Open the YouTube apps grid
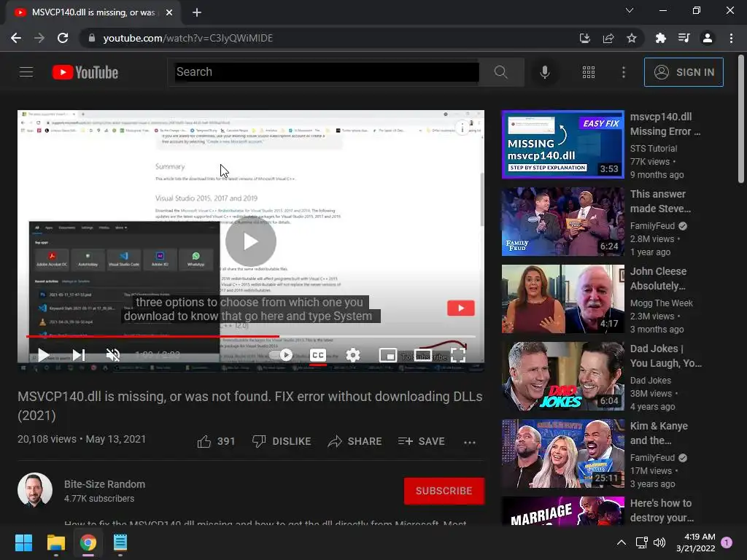This screenshot has width=747, height=560. coord(589,72)
